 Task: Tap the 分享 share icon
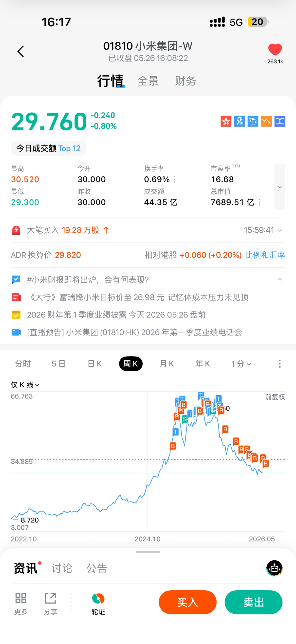pyautogui.click(x=51, y=598)
